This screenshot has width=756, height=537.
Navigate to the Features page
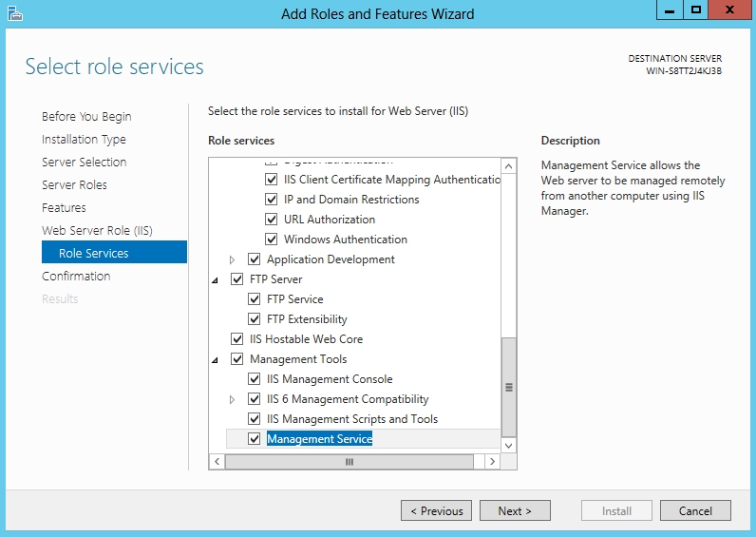[x=64, y=208]
